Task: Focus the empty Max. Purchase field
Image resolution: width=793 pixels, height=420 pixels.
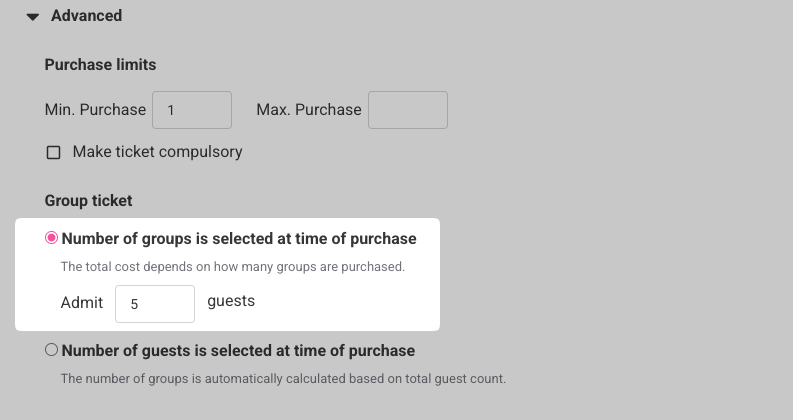Action: coord(408,110)
